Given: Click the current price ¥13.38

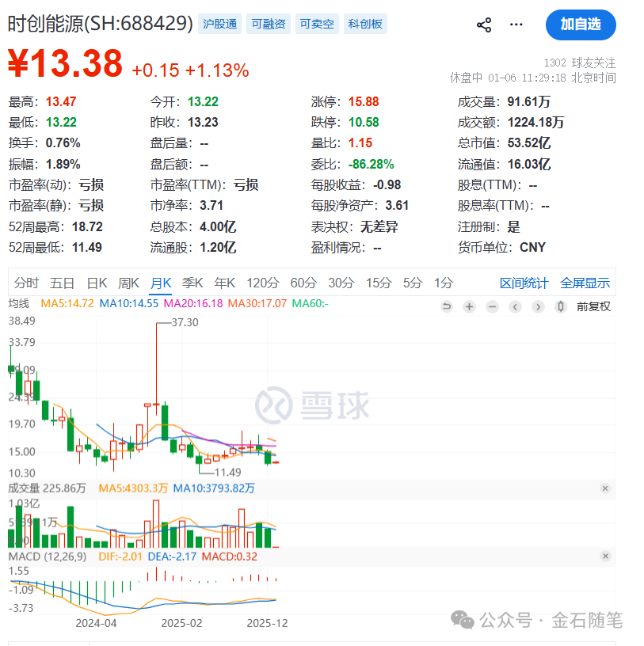Looking at the screenshot, I should [x=65, y=63].
